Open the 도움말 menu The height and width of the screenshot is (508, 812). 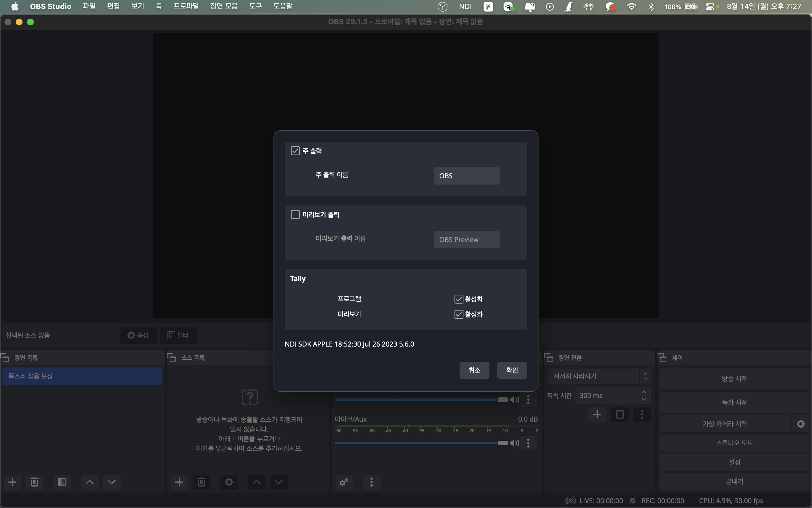pos(283,6)
